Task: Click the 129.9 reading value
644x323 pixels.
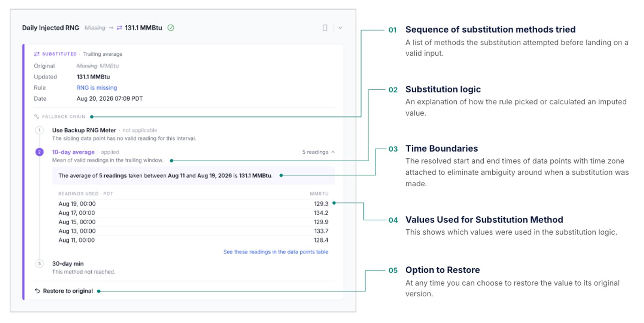Action: [x=321, y=222]
